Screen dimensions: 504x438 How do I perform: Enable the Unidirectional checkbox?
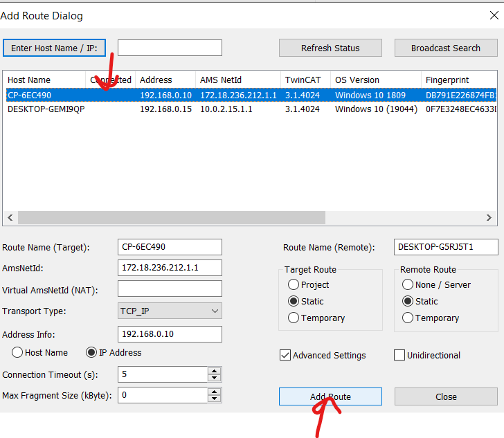coord(399,355)
